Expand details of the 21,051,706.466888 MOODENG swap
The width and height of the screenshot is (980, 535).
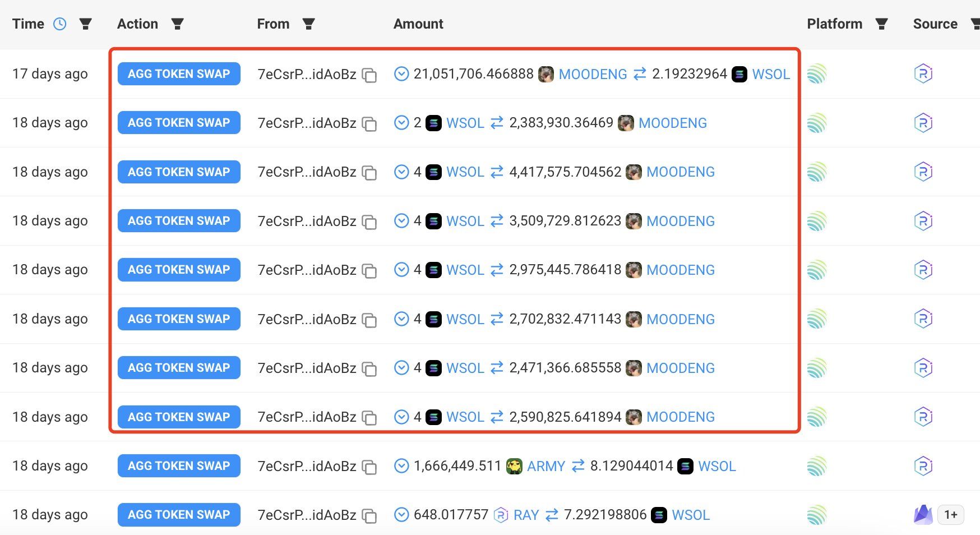pyautogui.click(x=401, y=73)
